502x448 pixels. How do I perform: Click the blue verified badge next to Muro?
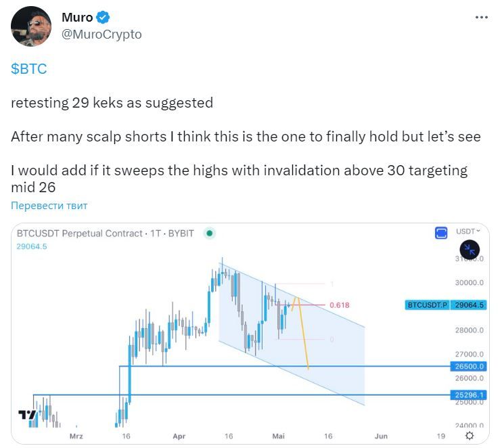104,18
